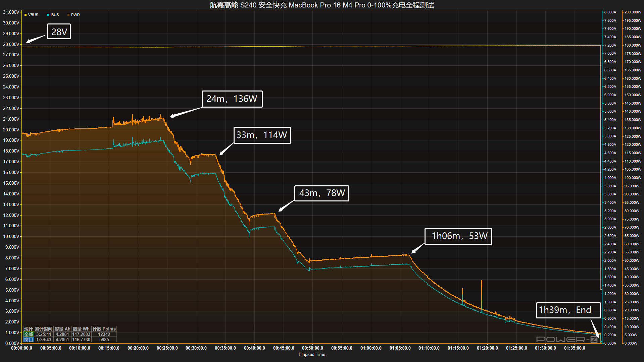Click the 1:39:43 window time cell
The width and height of the screenshot is (644, 362).
(44, 340)
